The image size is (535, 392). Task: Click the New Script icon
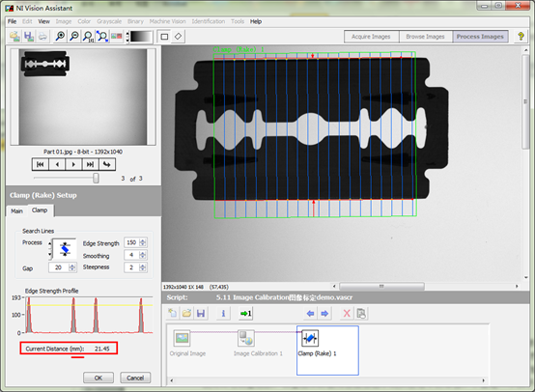[173, 313]
